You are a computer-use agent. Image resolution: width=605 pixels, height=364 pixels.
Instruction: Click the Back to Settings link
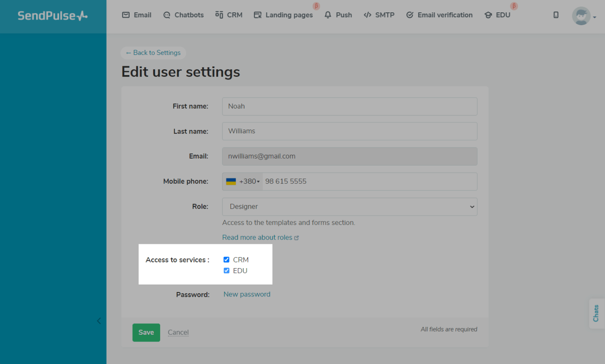click(x=153, y=53)
